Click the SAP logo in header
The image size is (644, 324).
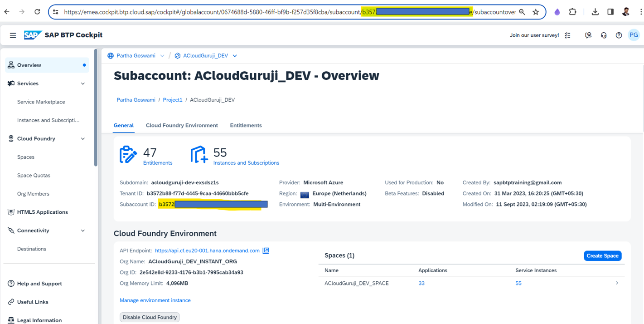tap(33, 35)
